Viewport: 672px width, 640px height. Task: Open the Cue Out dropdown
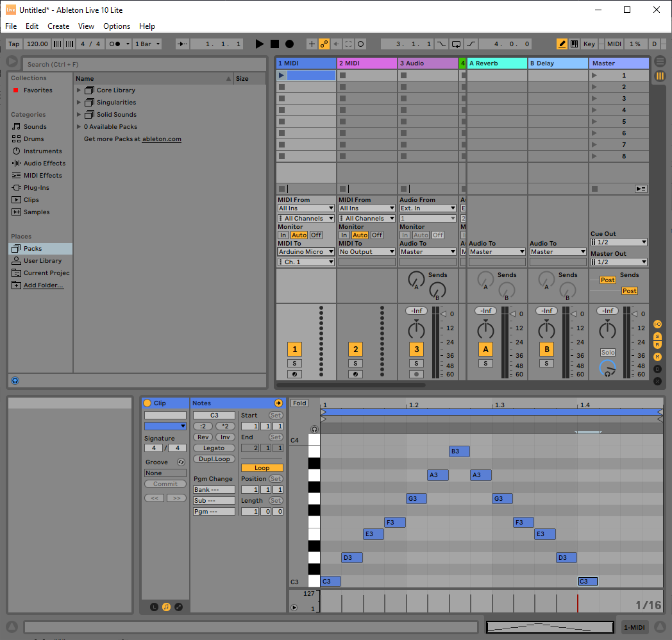(x=619, y=242)
